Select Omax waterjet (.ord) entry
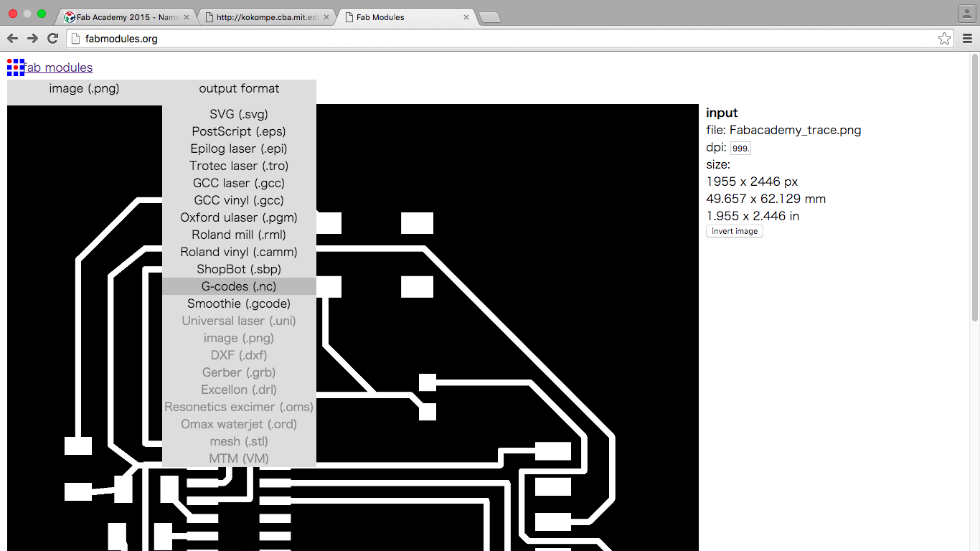 click(239, 424)
